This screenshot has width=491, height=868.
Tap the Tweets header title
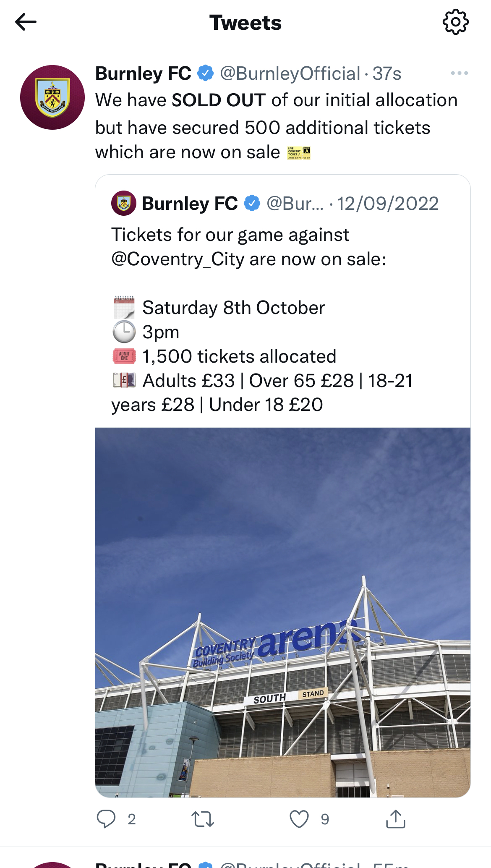[245, 23]
